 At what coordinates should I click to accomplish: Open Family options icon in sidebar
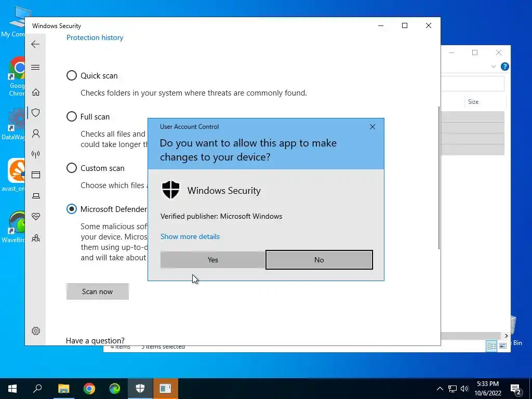click(36, 238)
